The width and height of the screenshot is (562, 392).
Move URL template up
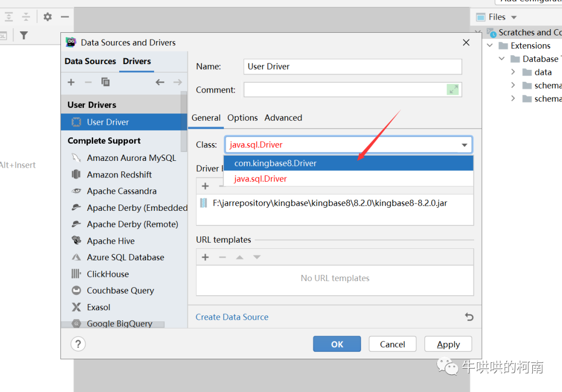click(x=240, y=257)
